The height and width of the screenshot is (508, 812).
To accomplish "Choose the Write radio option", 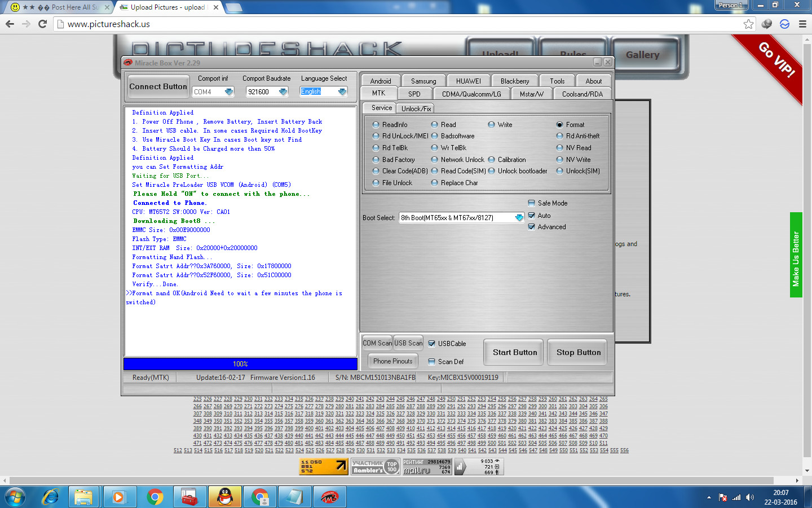I will (x=500, y=125).
